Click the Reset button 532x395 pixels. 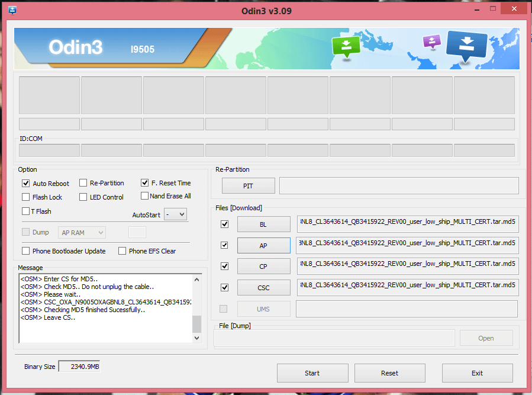pyautogui.click(x=389, y=373)
